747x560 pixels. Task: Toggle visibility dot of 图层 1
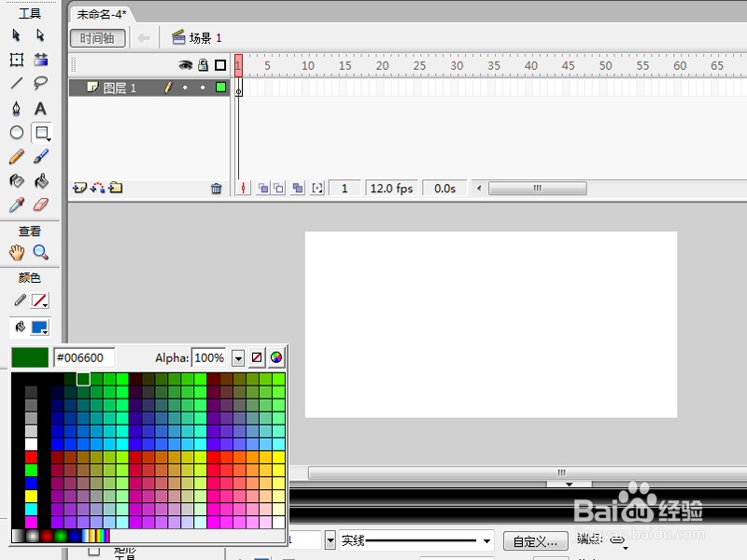point(185,88)
